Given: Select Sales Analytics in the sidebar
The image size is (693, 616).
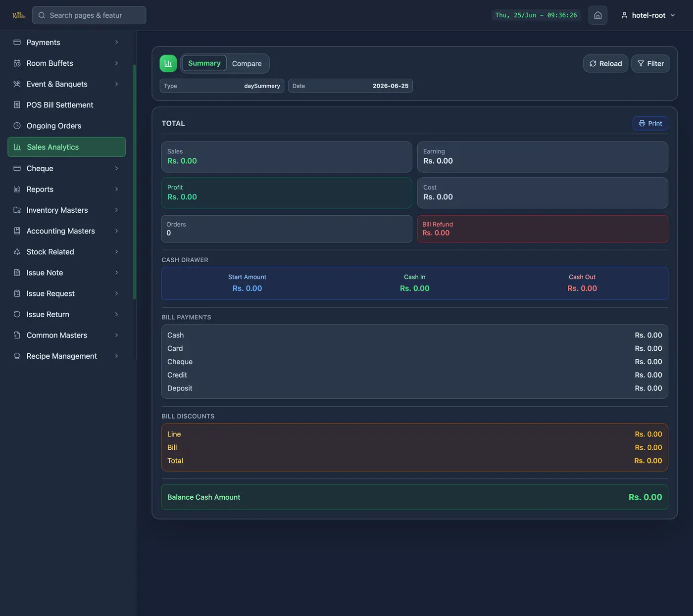Looking at the screenshot, I should tap(66, 147).
